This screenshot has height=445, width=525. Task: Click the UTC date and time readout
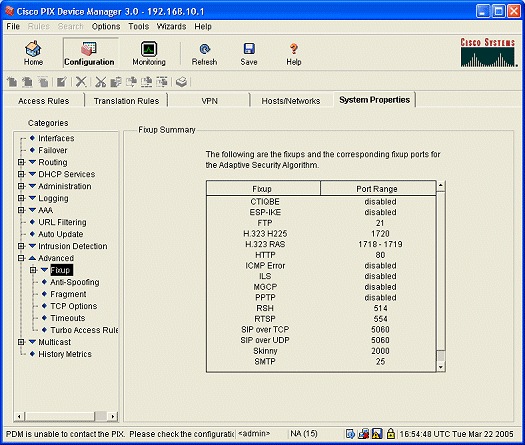pyautogui.click(x=456, y=434)
